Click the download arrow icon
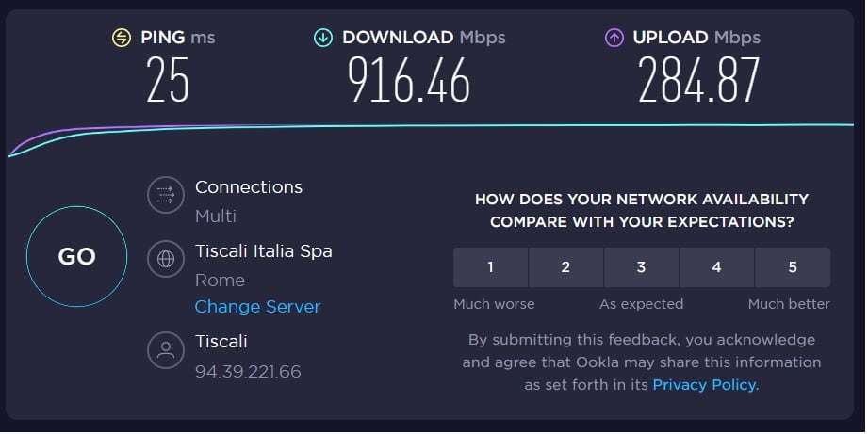Screen dimensions: 868x434 tap(323, 38)
